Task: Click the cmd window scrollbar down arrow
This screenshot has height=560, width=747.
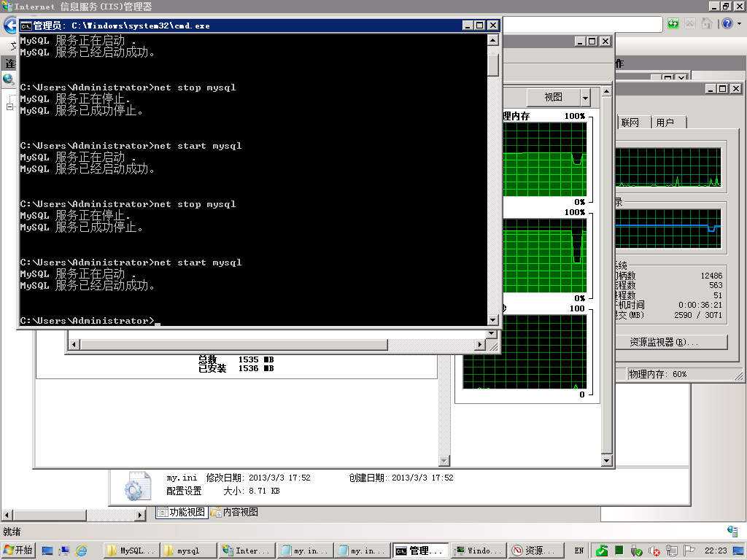Action: pos(493,320)
